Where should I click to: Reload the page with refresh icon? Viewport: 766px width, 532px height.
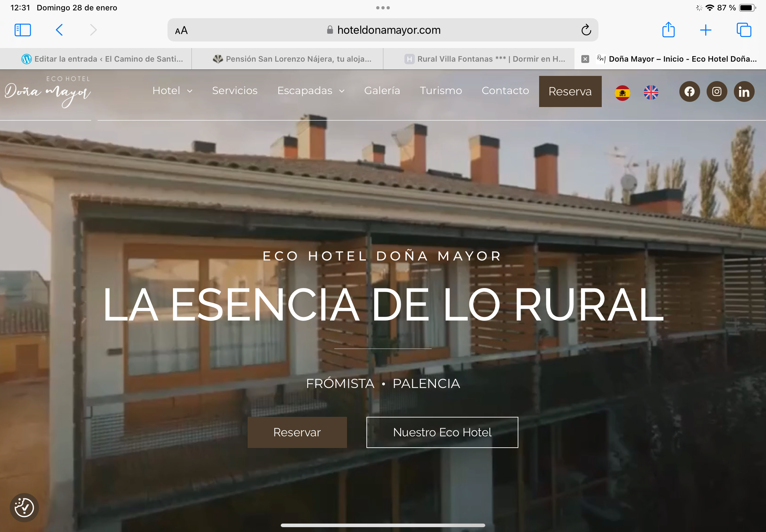[586, 30]
